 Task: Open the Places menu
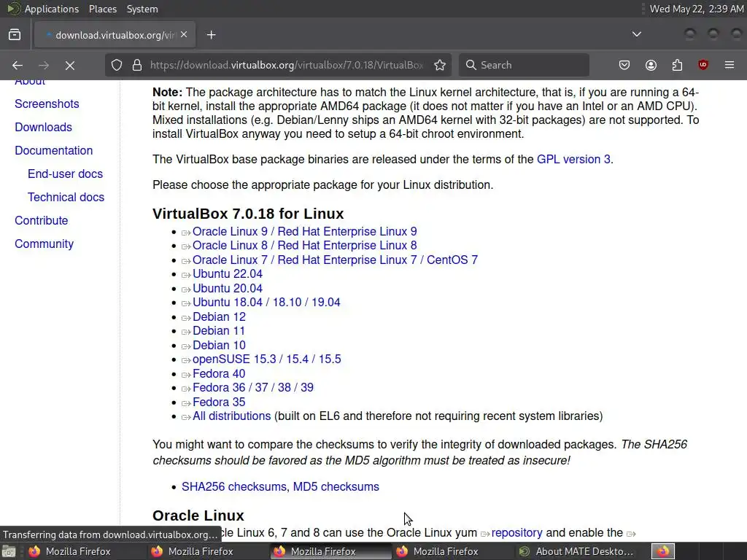pyautogui.click(x=102, y=9)
